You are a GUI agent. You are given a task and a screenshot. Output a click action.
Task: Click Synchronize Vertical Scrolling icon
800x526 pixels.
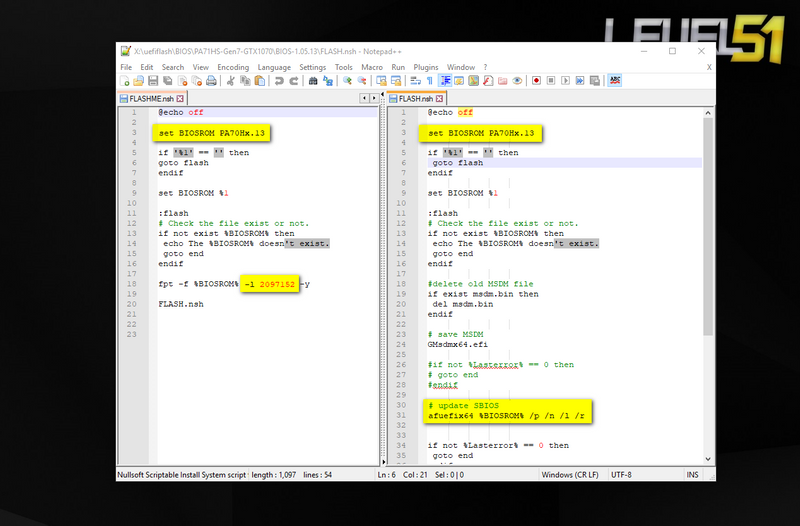pos(381,81)
